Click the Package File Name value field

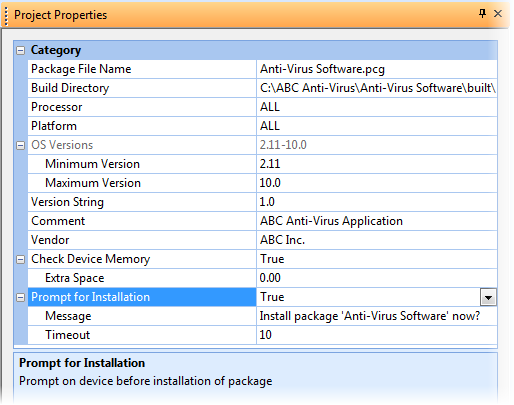coord(377,69)
